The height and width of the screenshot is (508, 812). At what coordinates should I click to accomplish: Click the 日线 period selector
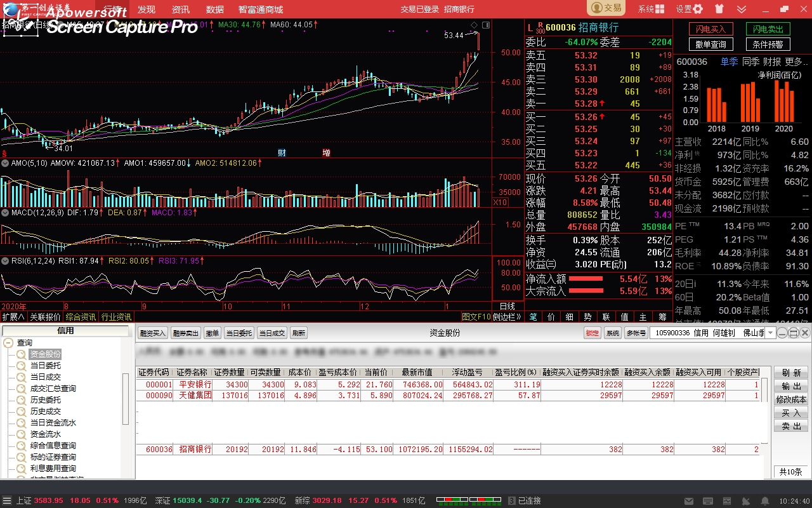coord(507,306)
